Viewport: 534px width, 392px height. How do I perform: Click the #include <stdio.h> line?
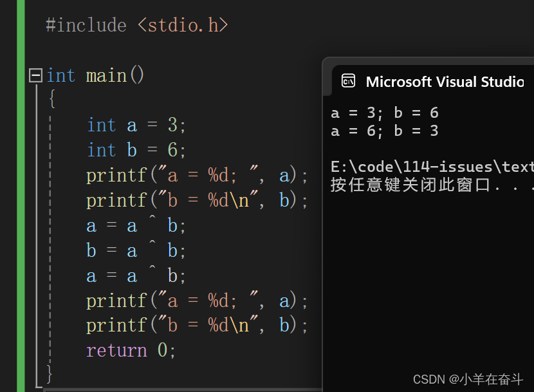(x=137, y=26)
